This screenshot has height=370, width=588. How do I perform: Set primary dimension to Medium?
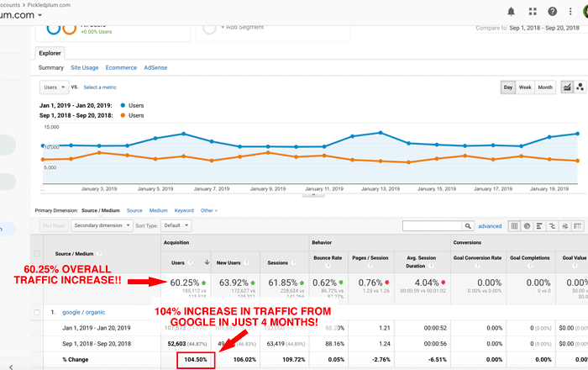point(158,210)
